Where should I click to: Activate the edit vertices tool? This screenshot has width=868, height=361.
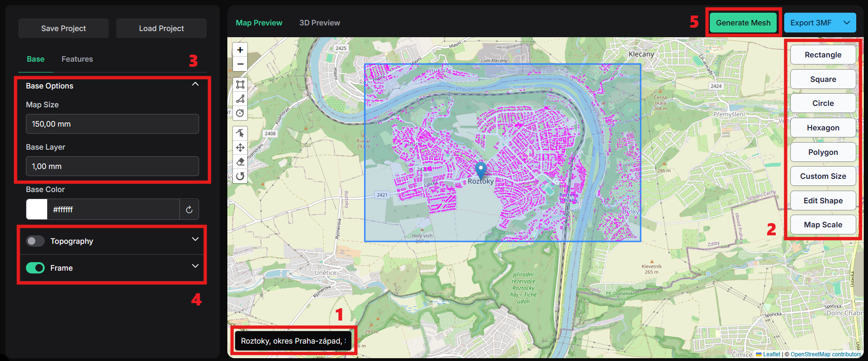[240, 133]
